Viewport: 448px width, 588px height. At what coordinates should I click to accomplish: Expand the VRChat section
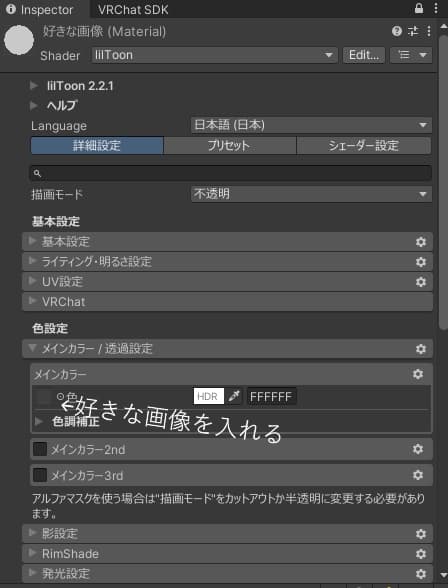pos(227,302)
